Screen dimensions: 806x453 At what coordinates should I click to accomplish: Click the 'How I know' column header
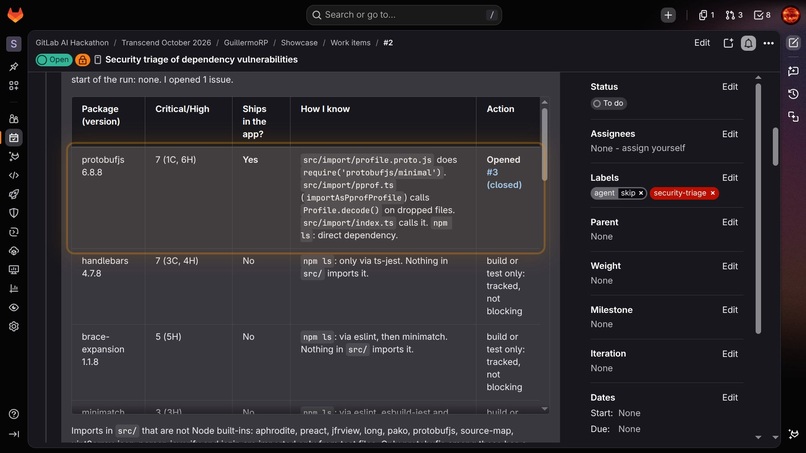(x=383, y=121)
